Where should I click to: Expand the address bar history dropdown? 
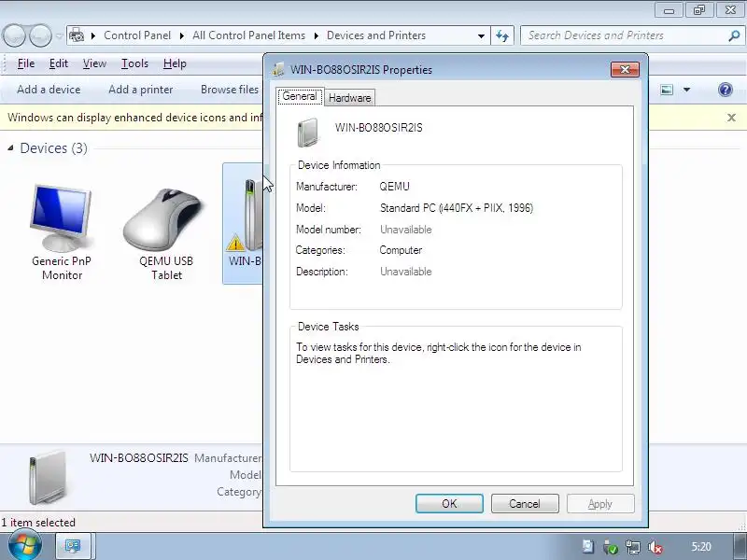[481, 35]
